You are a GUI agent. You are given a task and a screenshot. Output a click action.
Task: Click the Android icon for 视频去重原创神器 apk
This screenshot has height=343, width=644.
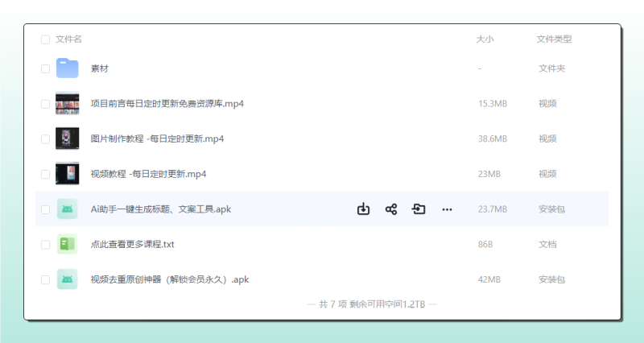tap(68, 279)
